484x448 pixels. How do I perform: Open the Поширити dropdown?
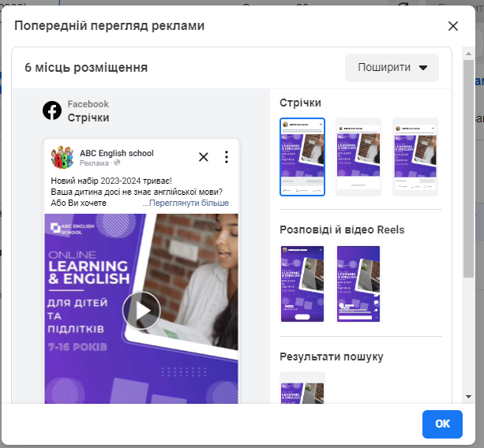coord(392,68)
